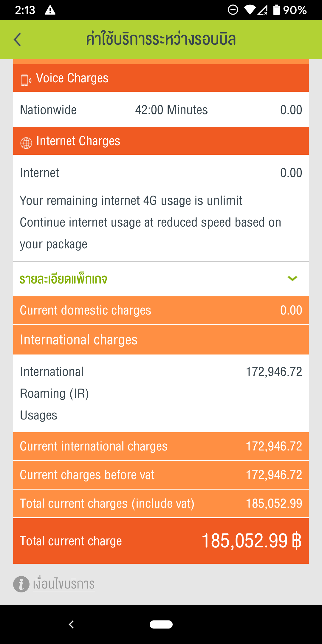
Task: Tap the Total current charge 185,052.99 row
Action: pyautogui.click(x=161, y=541)
